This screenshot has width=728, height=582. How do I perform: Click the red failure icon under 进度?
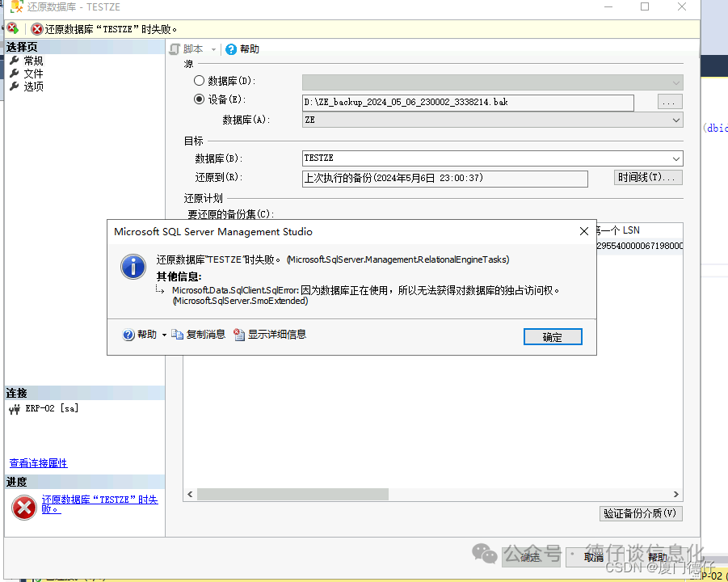coord(24,507)
